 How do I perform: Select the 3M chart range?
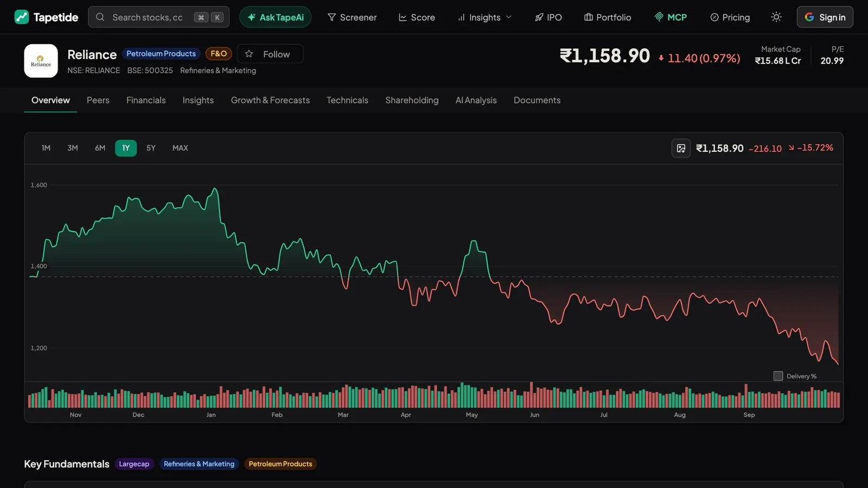[x=73, y=148]
